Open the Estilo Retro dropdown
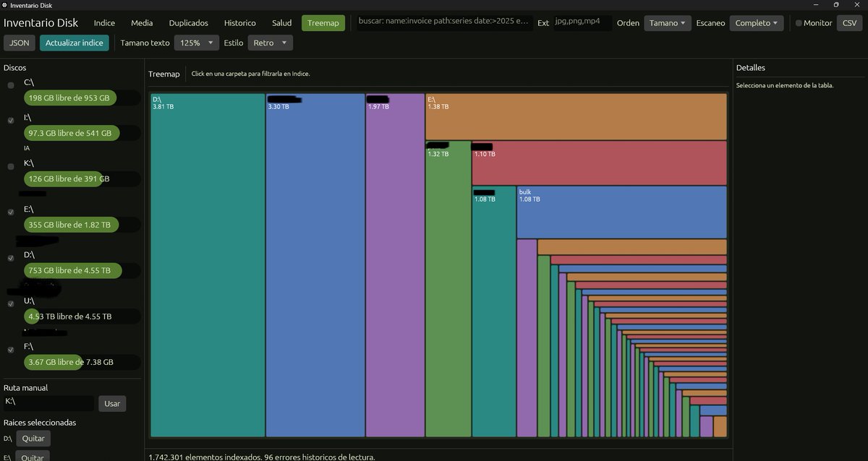This screenshot has height=461, width=868. click(x=270, y=43)
